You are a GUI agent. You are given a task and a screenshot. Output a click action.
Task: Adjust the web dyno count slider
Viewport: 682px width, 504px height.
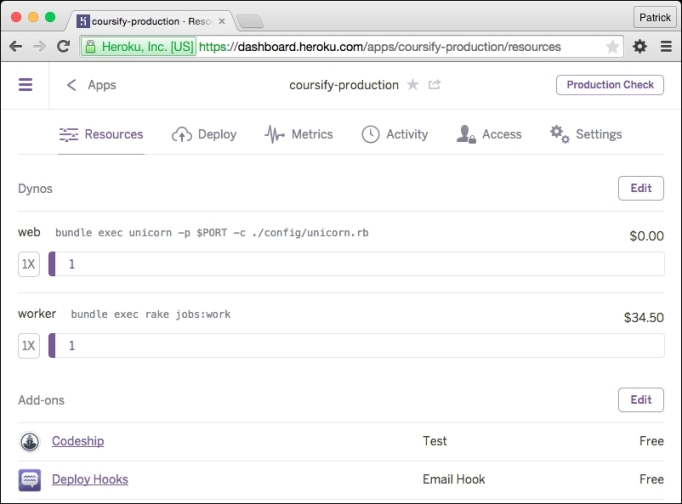point(356,264)
